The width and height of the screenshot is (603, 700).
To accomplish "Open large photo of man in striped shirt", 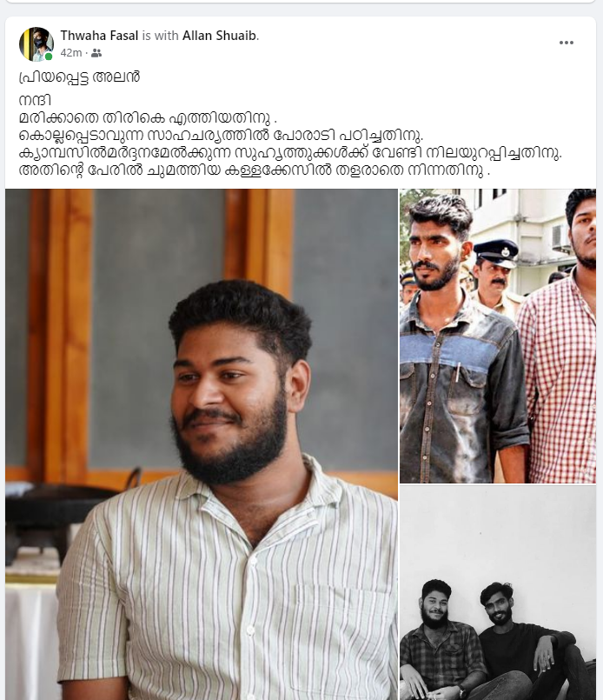I will pos(202,444).
